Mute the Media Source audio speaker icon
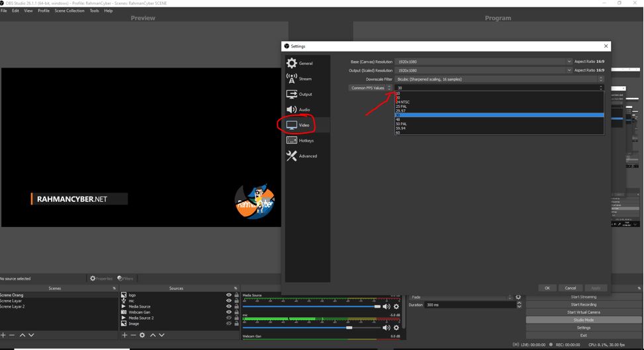This screenshot has width=644, height=350. (387, 306)
